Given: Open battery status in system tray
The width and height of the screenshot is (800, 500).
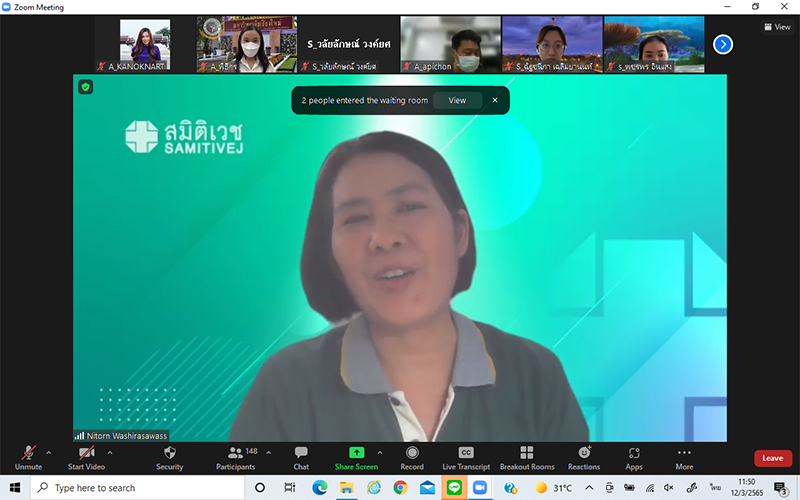Looking at the screenshot, I should coord(630,488).
